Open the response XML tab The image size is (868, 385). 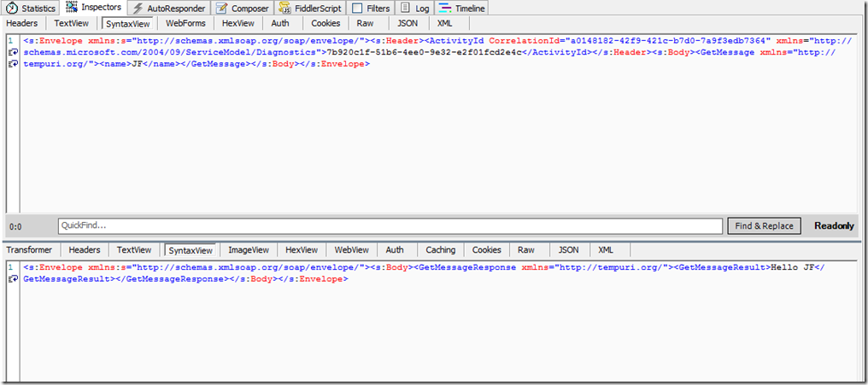(606, 250)
